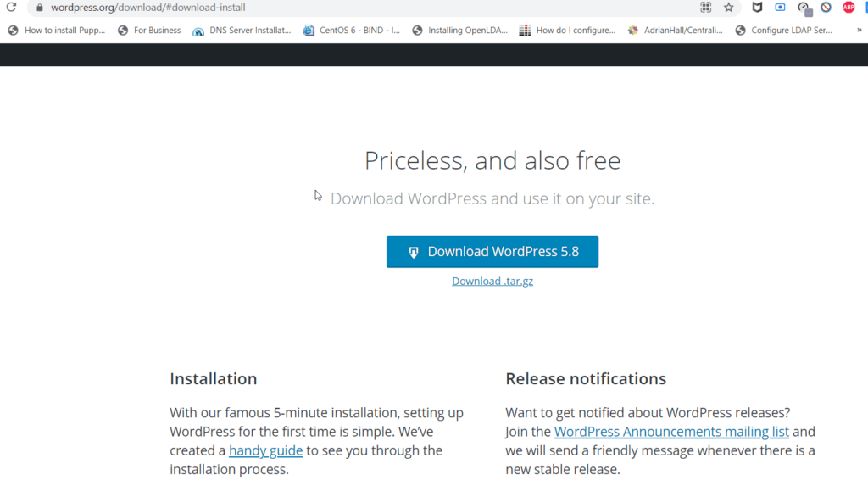Image resolution: width=868 pixels, height=497 pixels.
Task: Expand the hidden bookmarks overflow chevron
Action: [860, 31]
